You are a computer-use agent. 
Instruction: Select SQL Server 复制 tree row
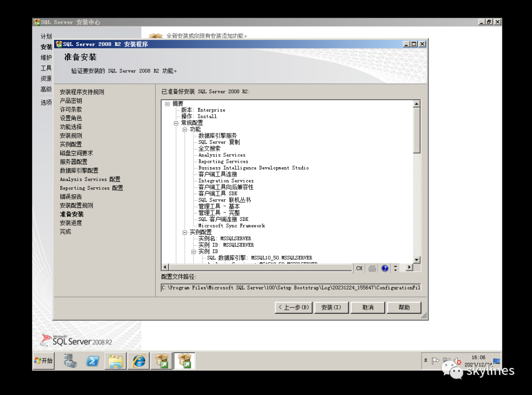(219, 143)
